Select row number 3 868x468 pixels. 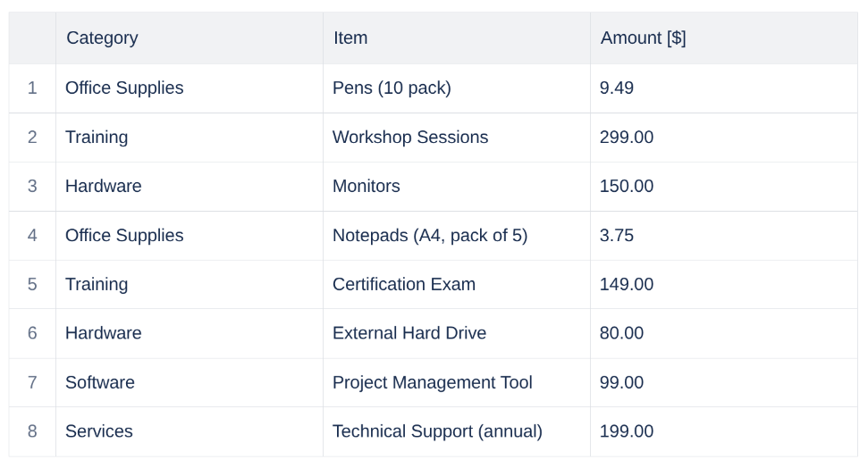pos(32,186)
